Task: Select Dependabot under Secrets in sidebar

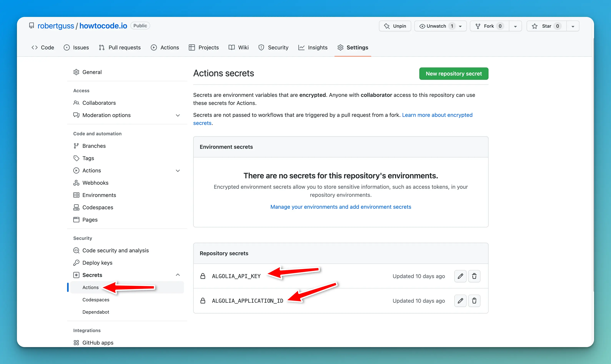Action: (96, 312)
